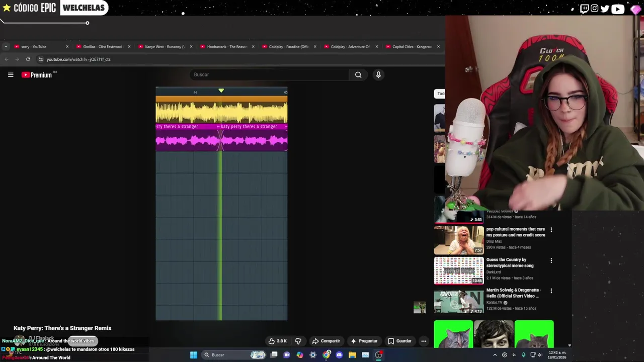Screen dimensions: 644x362
Task: Open Martin Solveig & Dragonette Hello title
Action: (514, 293)
